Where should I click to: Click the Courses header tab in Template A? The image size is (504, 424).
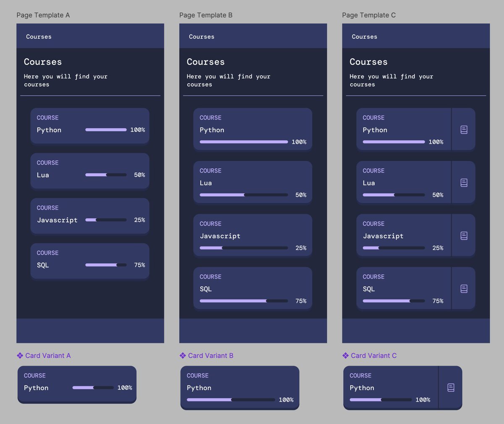(x=39, y=37)
